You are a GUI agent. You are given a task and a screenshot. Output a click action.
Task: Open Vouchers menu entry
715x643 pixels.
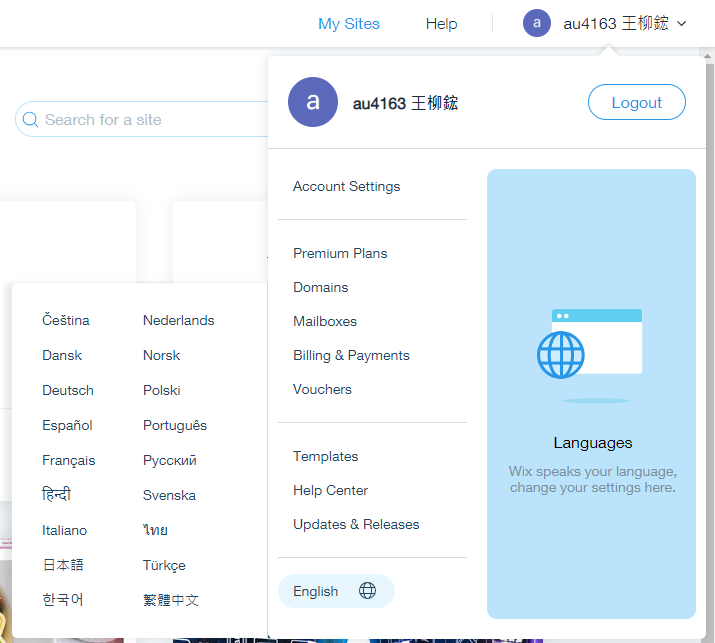(x=322, y=389)
